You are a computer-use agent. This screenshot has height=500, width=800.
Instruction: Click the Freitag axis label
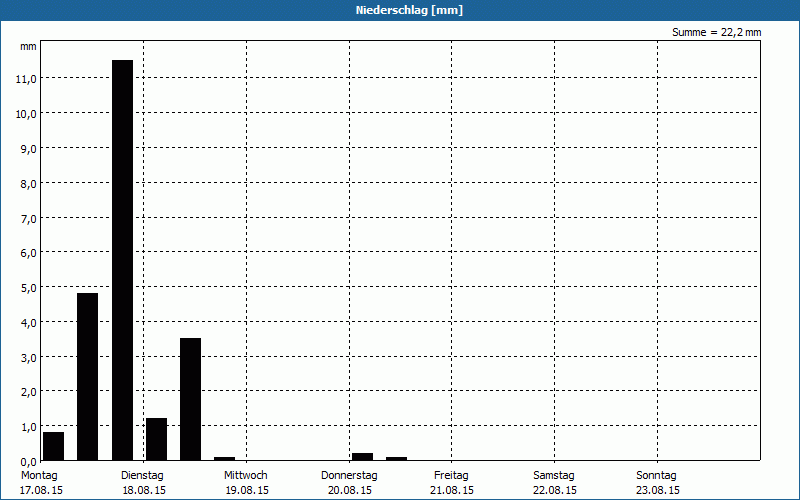point(451,476)
